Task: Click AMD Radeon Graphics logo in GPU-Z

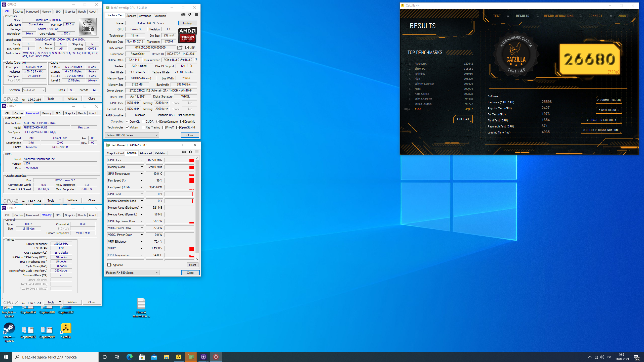Action: [x=188, y=35]
